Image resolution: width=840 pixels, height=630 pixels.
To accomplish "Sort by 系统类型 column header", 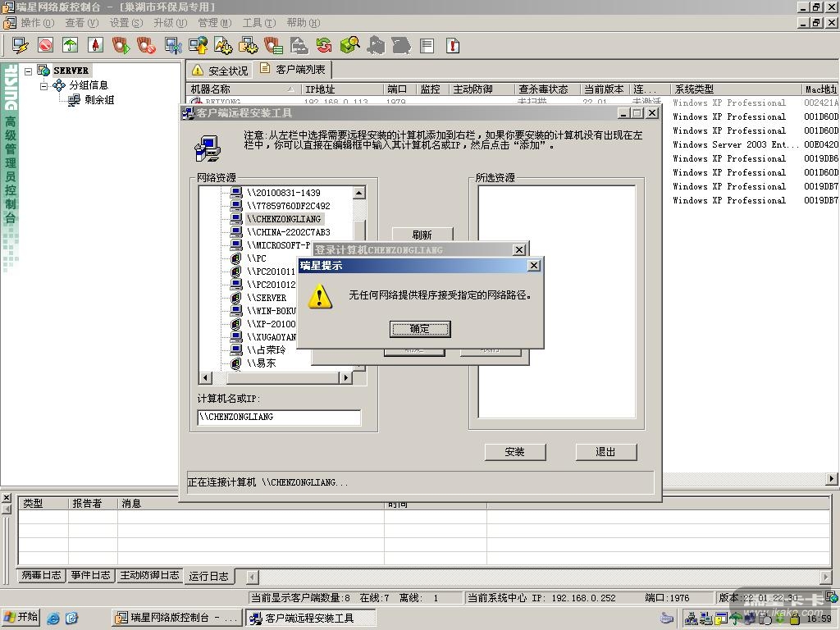I will pos(736,89).
